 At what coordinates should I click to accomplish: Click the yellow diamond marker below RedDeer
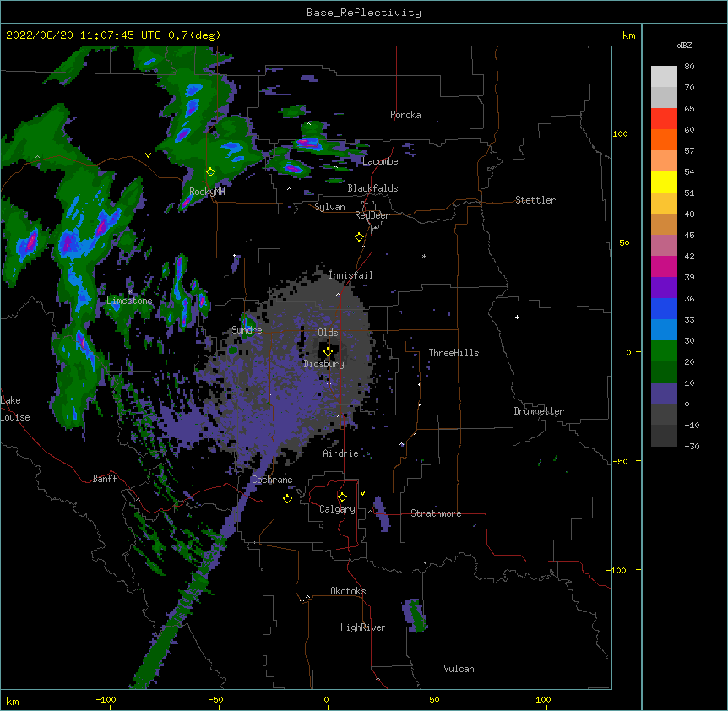[x=360, y=237]
